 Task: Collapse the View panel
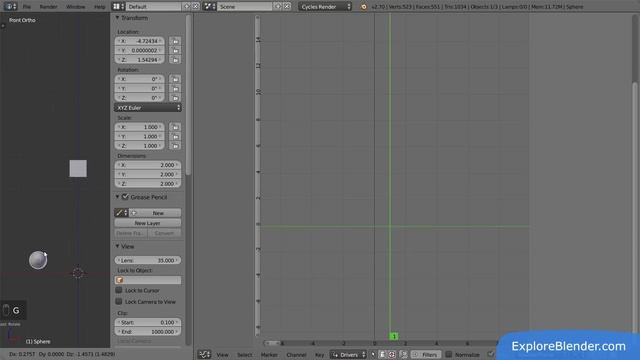coord(118,247)
